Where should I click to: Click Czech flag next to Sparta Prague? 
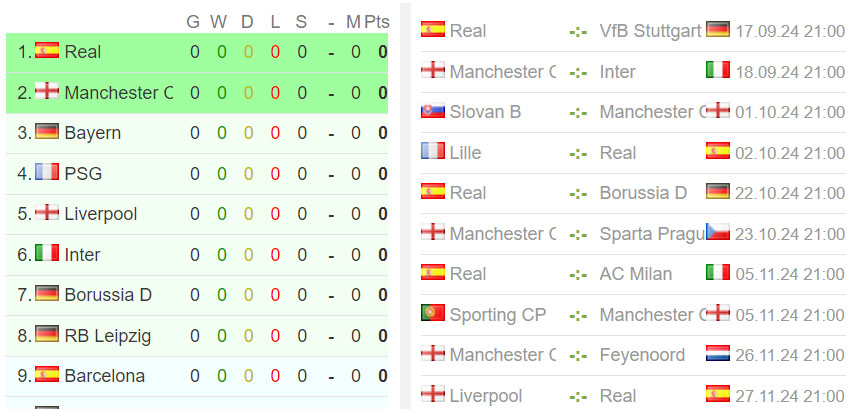[x=718, y=232]
